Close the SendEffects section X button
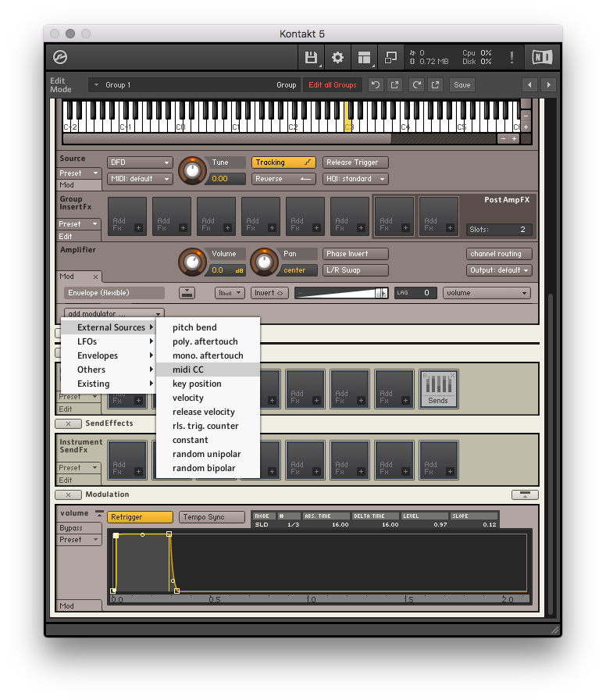The width and height of the screenshot is (606, 700). (x=68, y=423)
